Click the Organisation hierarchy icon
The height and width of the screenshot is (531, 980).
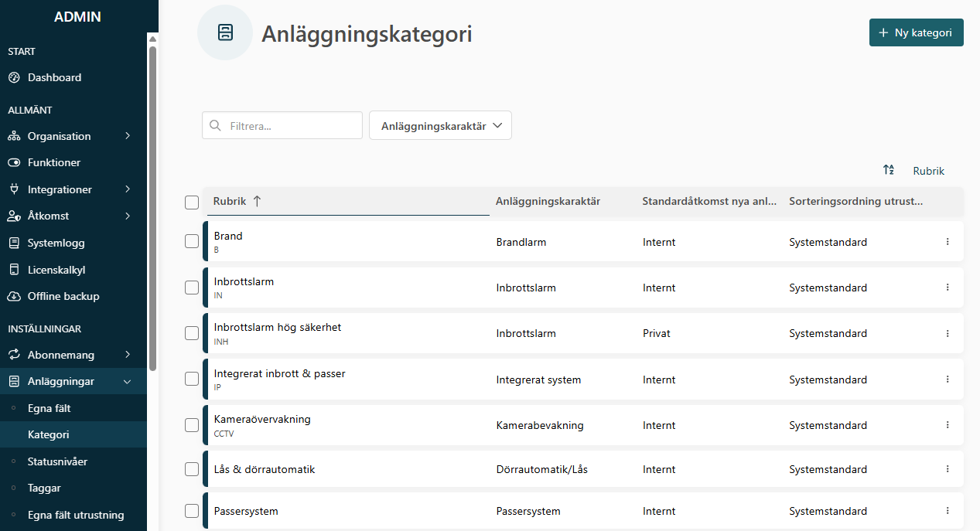(14, 136)
